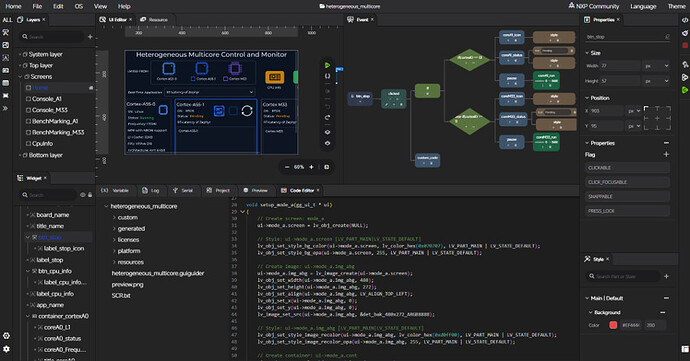Image resolution: width=690 pixels, height=361 pixels.
Task: Open the Width unit px dropdown
Action: pos(657,66)
